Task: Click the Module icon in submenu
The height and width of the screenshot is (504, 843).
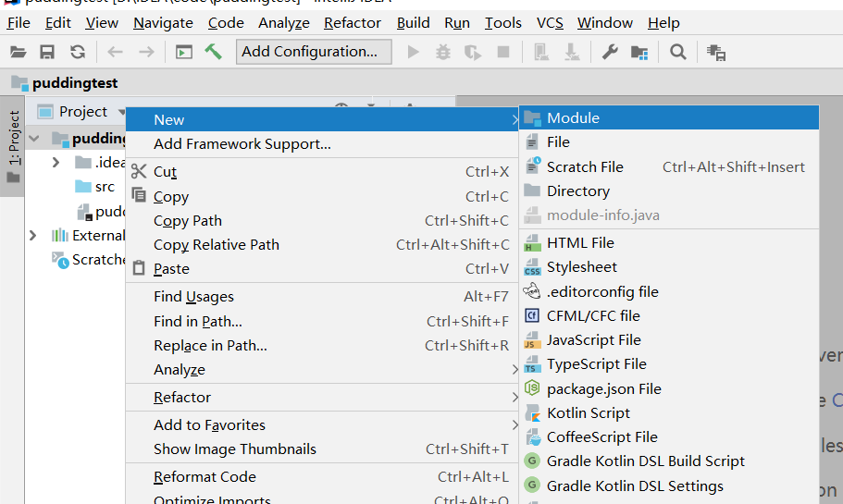Action: 532,118
